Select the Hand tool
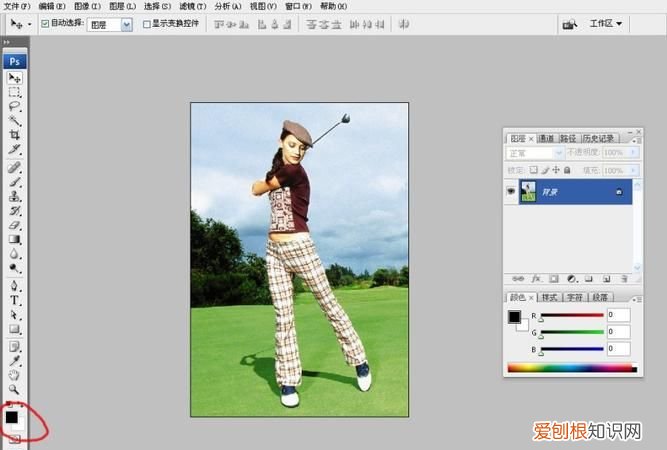Screen dimensions: 667x450 click(x=15, y=375)
